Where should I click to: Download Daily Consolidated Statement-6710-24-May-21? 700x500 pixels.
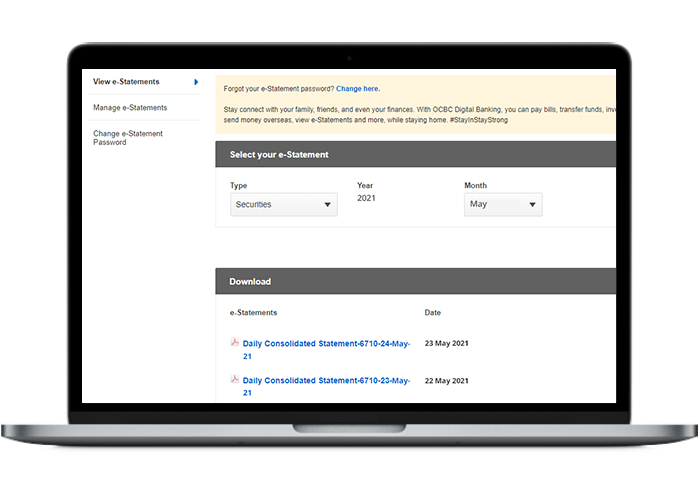326,350
